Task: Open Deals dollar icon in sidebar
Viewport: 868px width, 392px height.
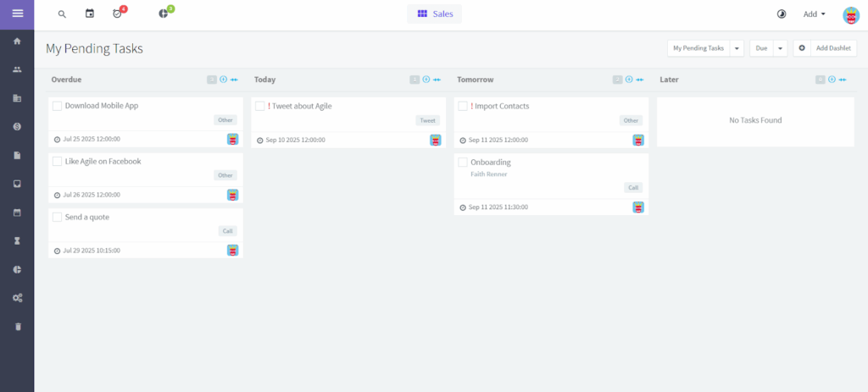Action: pos(17,126)
